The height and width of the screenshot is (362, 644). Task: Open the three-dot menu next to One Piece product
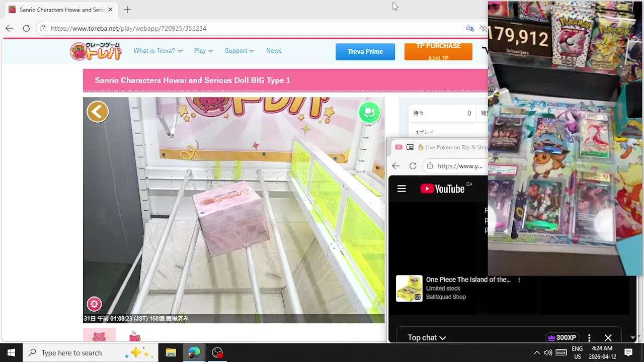point(519,280)
